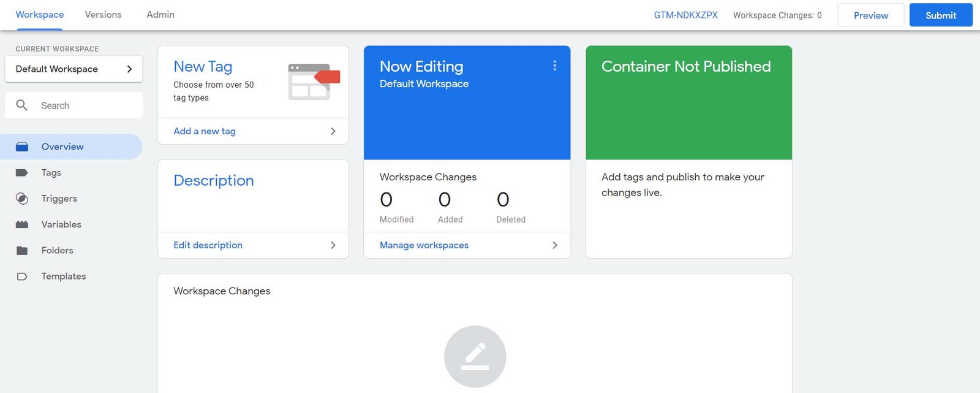Open the GTM-NDKXZPX container ID link
Viewport: 980px width, 393px height.
click(685, 15)
